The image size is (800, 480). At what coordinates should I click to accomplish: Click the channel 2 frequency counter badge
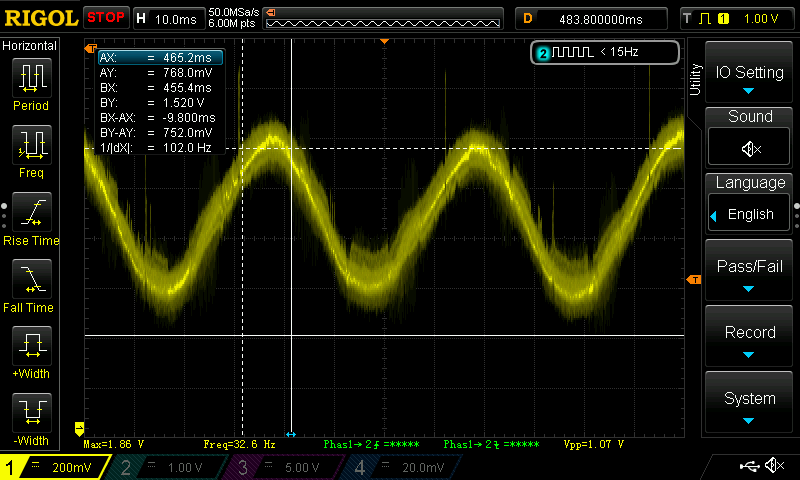tap(605, 52)
